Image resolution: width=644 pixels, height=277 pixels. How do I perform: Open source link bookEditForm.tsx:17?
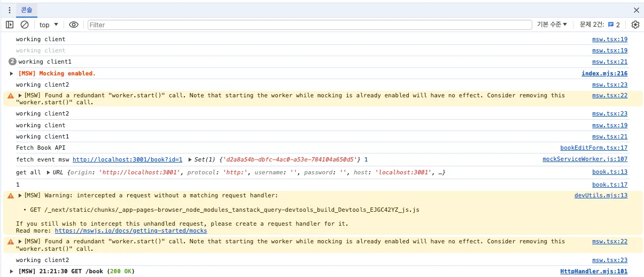click(594, 148)
